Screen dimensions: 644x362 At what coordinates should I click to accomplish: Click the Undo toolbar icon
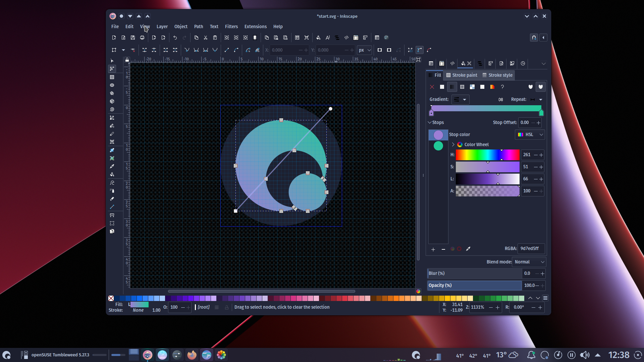(175, 38)
